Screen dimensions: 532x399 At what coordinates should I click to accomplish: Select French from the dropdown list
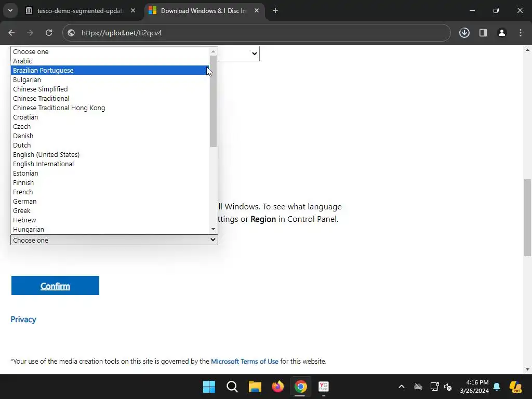coord(110,192)
